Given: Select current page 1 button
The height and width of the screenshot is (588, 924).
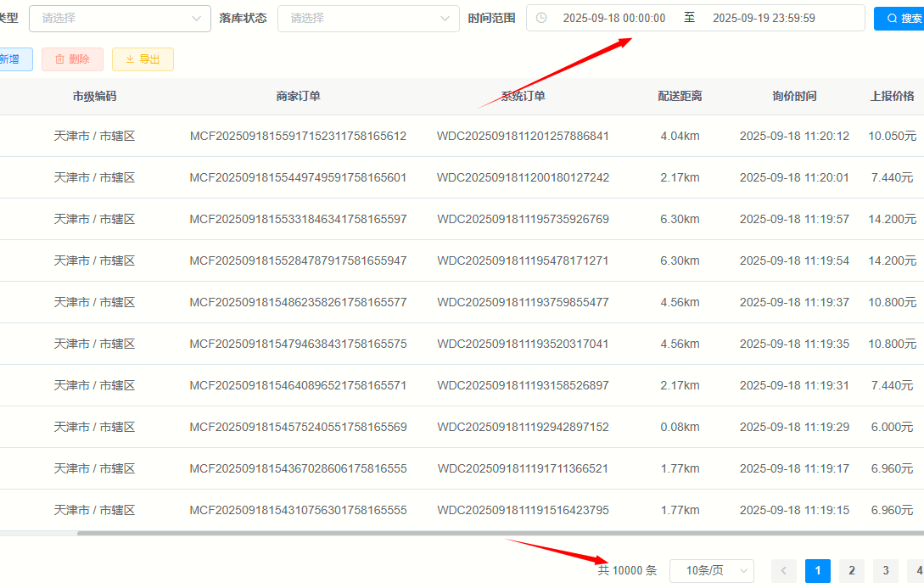Looking at the screenshot, I should [x=817, y=570].
